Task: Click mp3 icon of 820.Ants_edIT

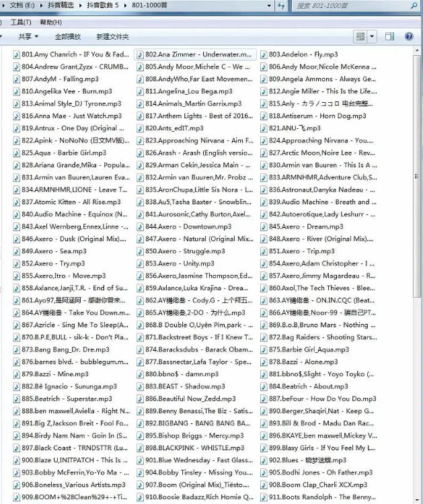Action: 140,128
